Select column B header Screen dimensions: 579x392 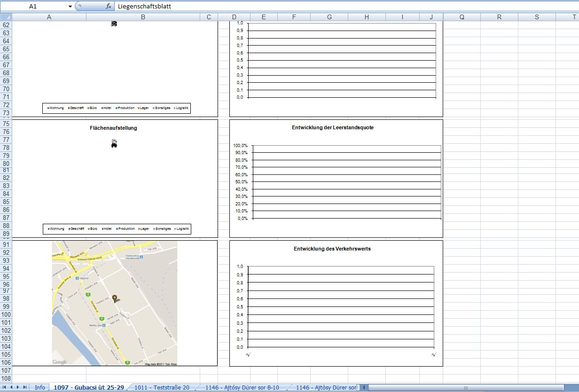pos(143,17)
